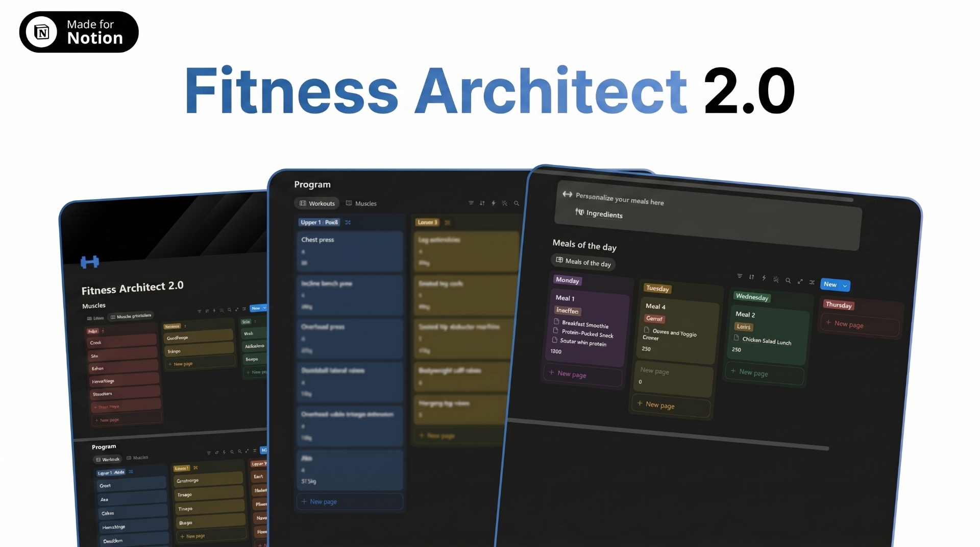Image resolution: width=980 pixels, height=547 pixels.
Task: Click the Lower 3 group label in center panel
Action: point(427,222)
